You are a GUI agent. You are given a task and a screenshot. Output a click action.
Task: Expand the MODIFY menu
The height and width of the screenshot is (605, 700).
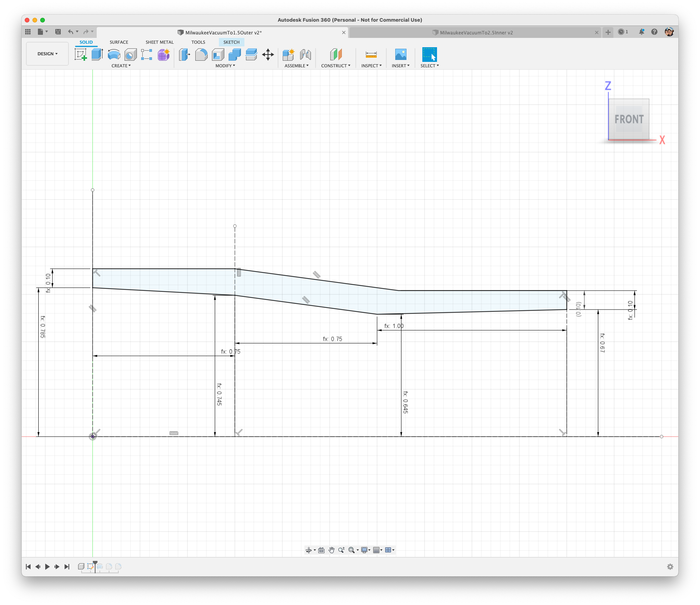point(225,66)
